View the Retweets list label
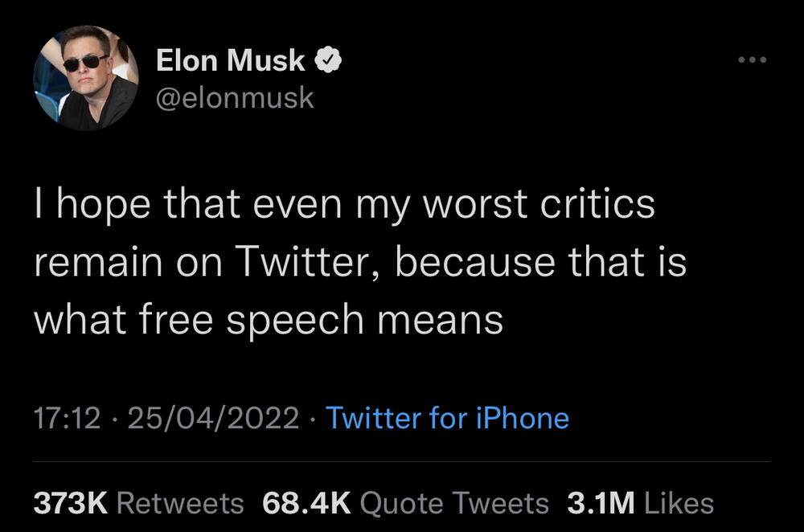Viewport: 804px width, 532px height. (180, 504)
